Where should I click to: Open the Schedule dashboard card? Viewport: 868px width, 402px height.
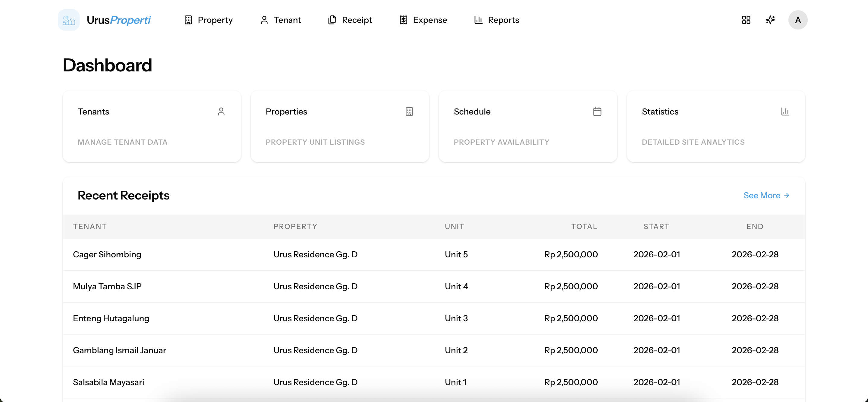click(528, 126)
